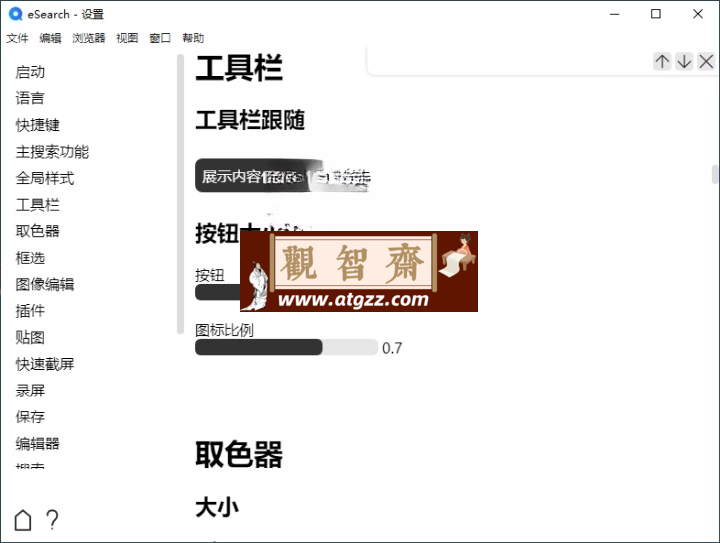This screenshot has width=720, height=543.
Task: Select 录屏 in sidebar navigation
Action: (30, 391)
